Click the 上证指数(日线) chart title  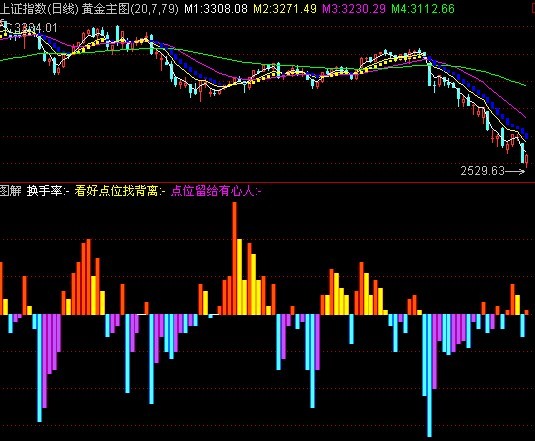(x=39, y=9)
